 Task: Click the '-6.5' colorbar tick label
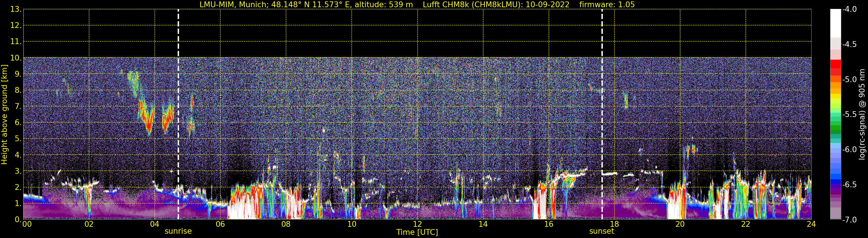(849, 185)
